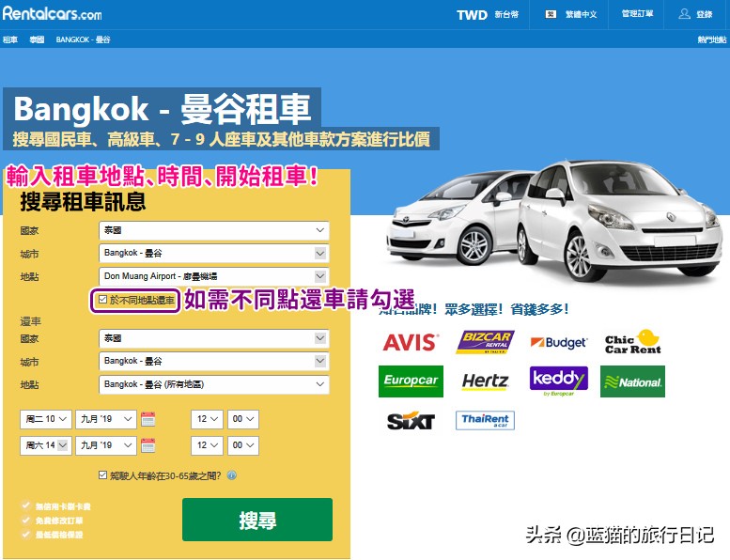Open return location dropdown Bangkok 所有地區
This screenshot has height=560, width=730.
(214, 384)
